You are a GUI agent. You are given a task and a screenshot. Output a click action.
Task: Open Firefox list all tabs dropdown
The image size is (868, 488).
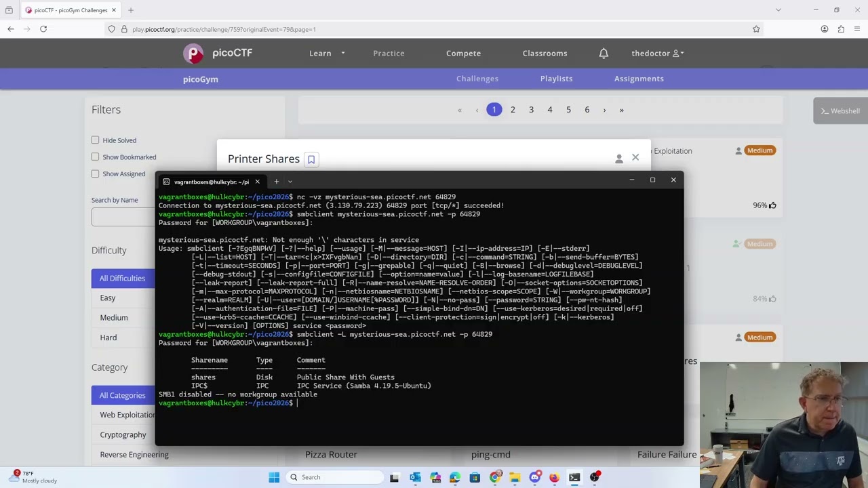(778, 10)
